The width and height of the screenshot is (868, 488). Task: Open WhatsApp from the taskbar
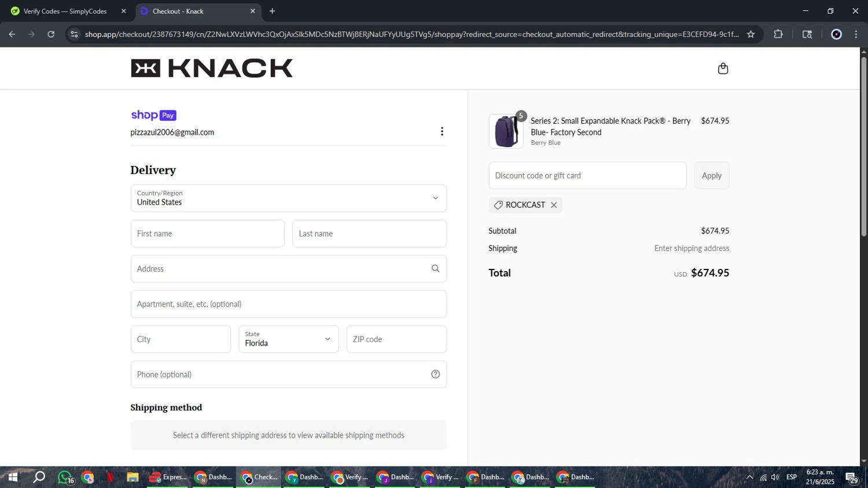click(x=65, y=477)
